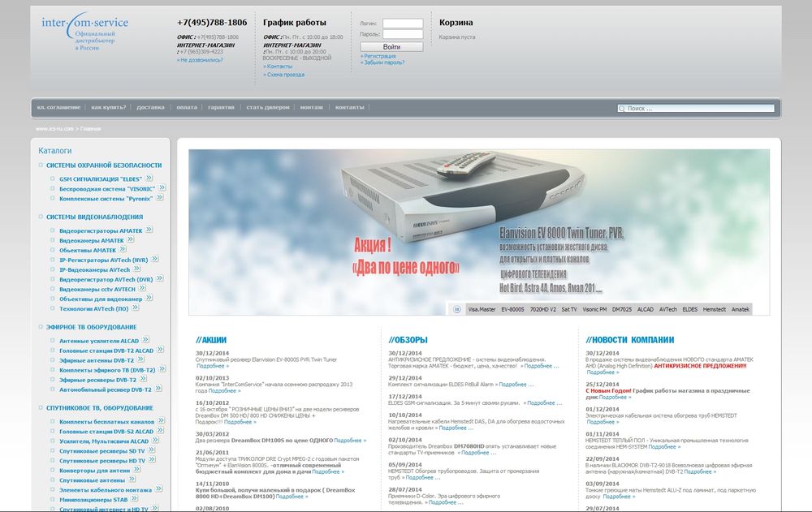Screen dimensions: 812x512
Task: Open the "гарантия" navigation item
Action: tap(221, 108)
